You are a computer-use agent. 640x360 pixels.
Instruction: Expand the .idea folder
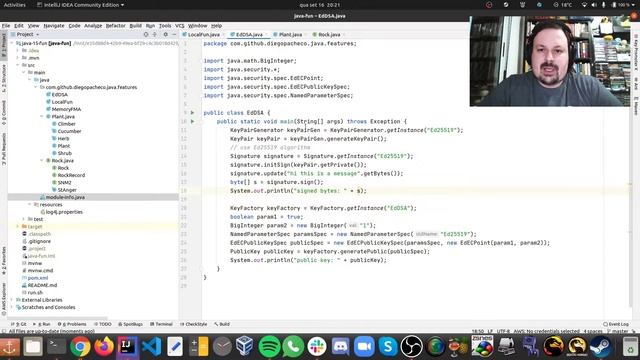[18, 51]
